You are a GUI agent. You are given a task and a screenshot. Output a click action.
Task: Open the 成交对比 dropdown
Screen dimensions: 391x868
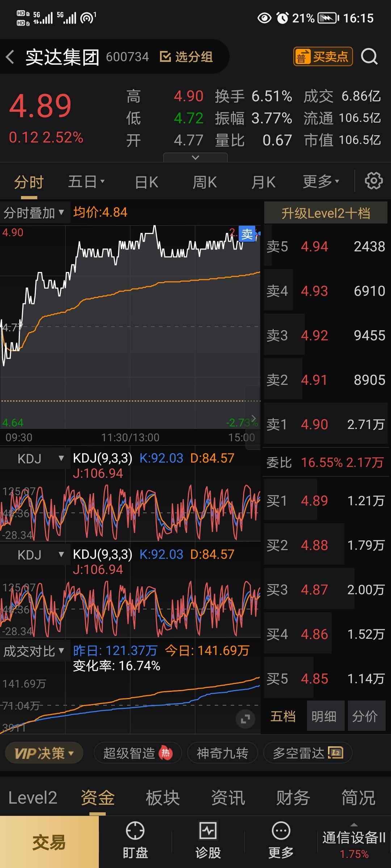pos(35,651)
